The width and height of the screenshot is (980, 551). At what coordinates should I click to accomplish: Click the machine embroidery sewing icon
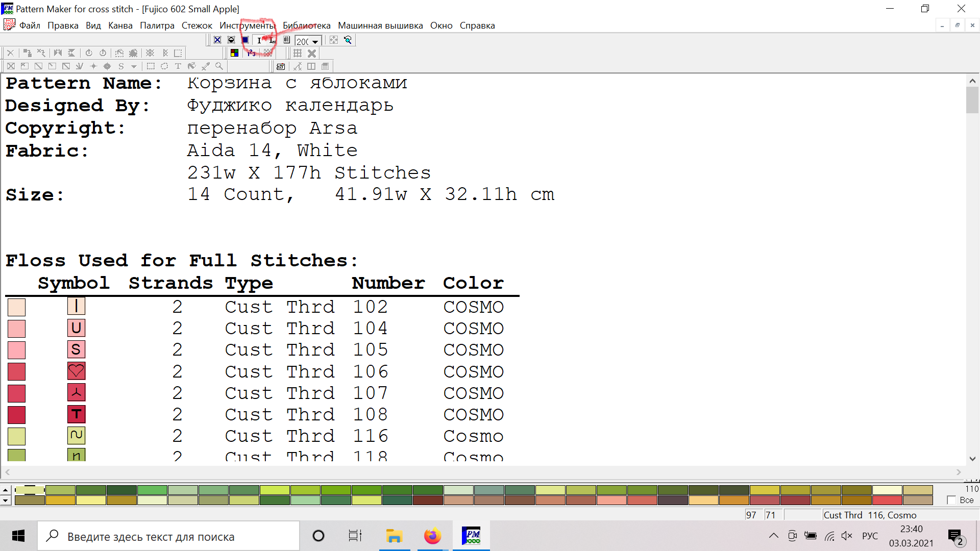pyautogui.click(x=280, y=66)
